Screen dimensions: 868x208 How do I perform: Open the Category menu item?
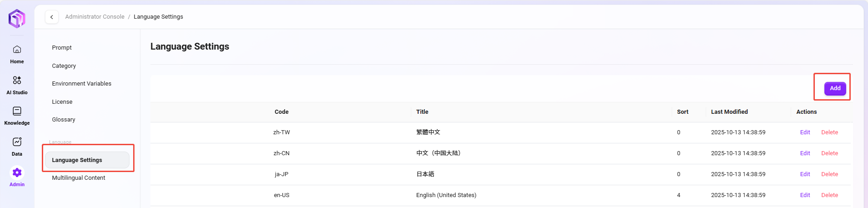tap(64, 66)
